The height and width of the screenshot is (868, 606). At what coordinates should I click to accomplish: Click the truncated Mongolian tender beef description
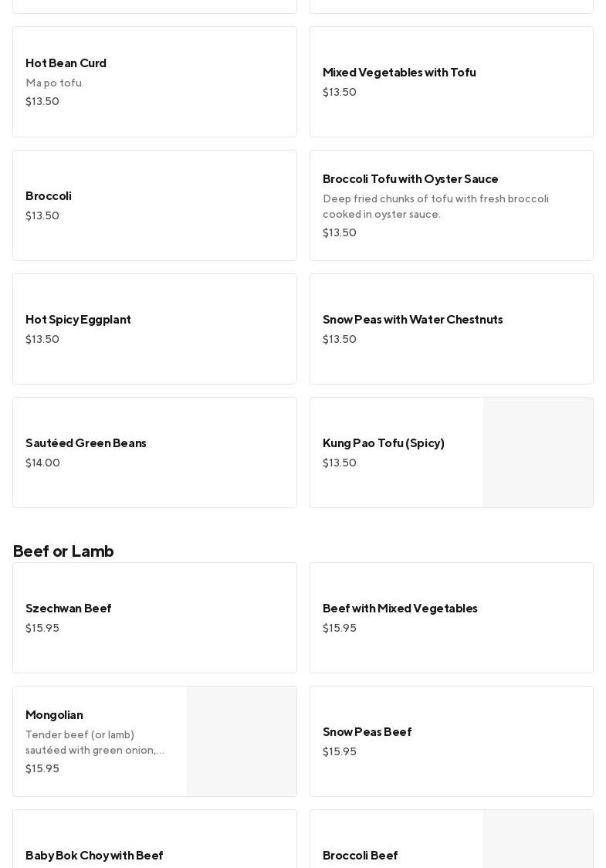pos(95,743)
